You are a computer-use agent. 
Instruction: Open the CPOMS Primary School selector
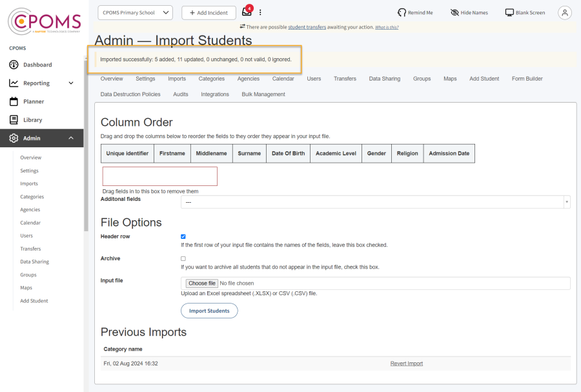tap(134, 12)
